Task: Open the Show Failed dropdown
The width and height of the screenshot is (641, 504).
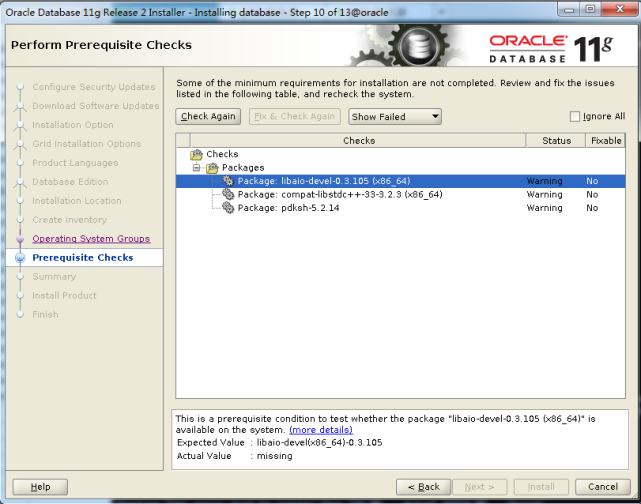Action: [395, 116]
